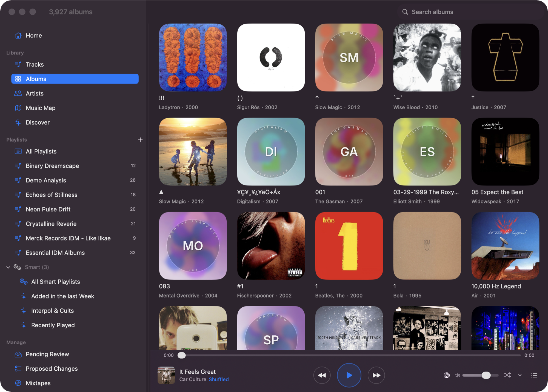Click the Echoes of Stillness playlist icon
548x392 pixels.
point(18,195)
